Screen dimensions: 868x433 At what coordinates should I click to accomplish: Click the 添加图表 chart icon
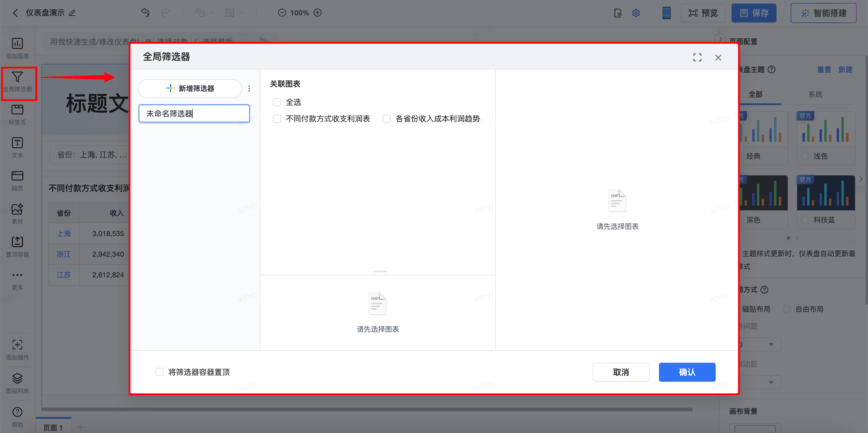pos(17,44)
